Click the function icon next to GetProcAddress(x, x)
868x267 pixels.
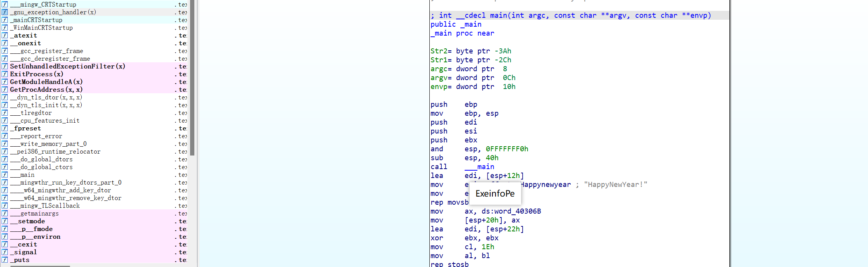(x=5, y=90)
